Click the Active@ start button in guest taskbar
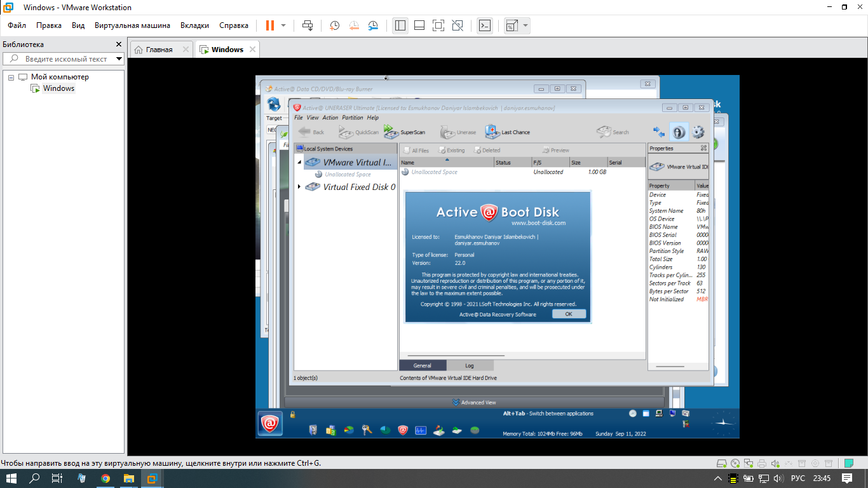868x488 pixels. [x=270, y=423]
